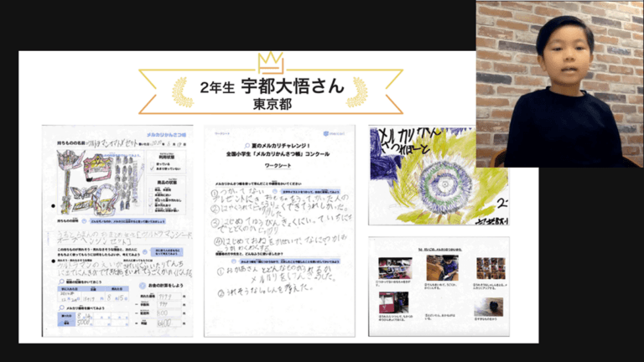Select the name text 宇都大悟さん
644x362 pixels.
[x=293, y=86]
